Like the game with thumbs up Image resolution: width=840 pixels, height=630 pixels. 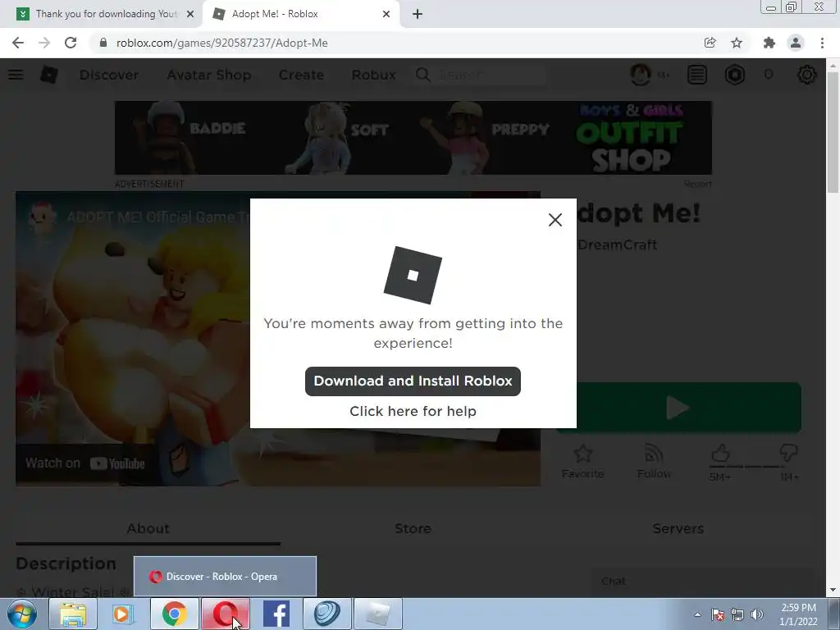click(720, 454)
